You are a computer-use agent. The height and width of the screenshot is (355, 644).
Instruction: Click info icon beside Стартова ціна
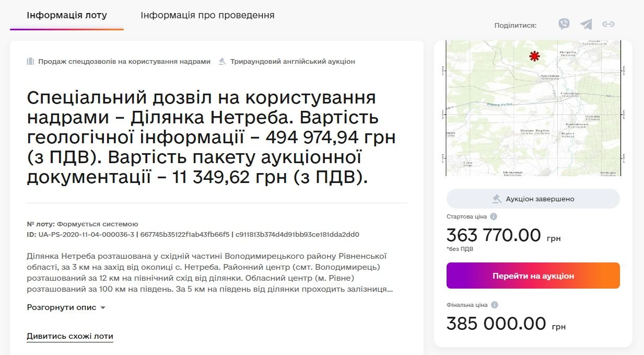[x=493, y=216]
